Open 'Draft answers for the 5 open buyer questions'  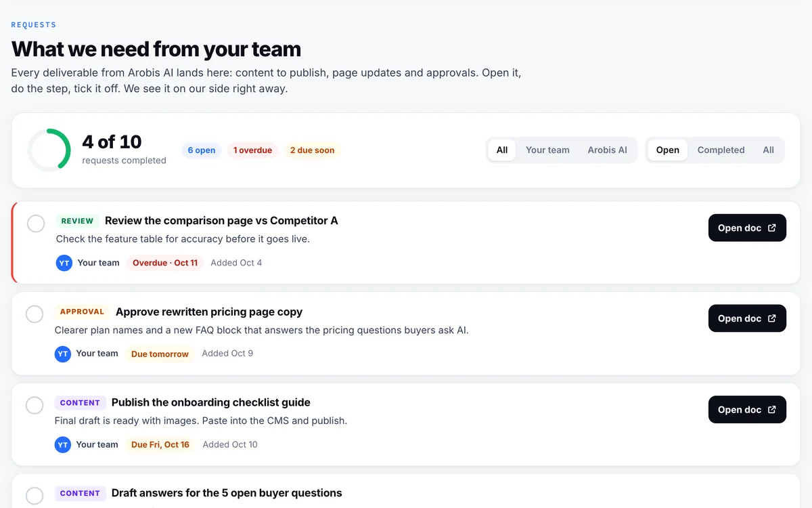point(227,493)
